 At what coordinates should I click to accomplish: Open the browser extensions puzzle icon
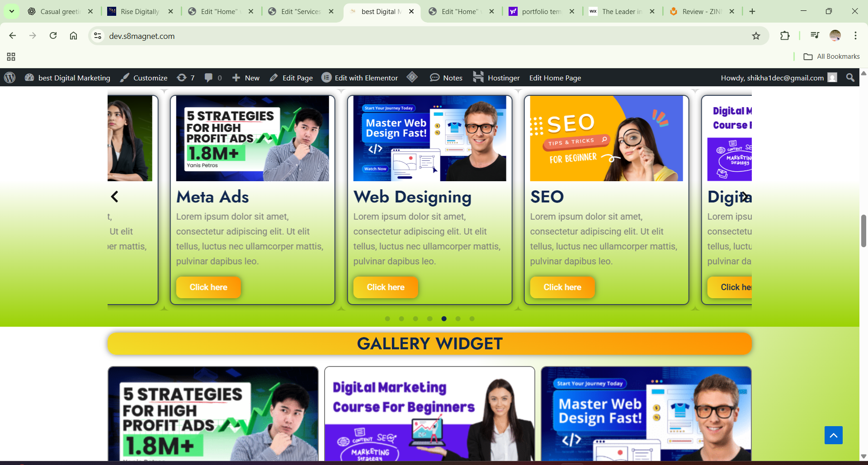pos(785,36)
